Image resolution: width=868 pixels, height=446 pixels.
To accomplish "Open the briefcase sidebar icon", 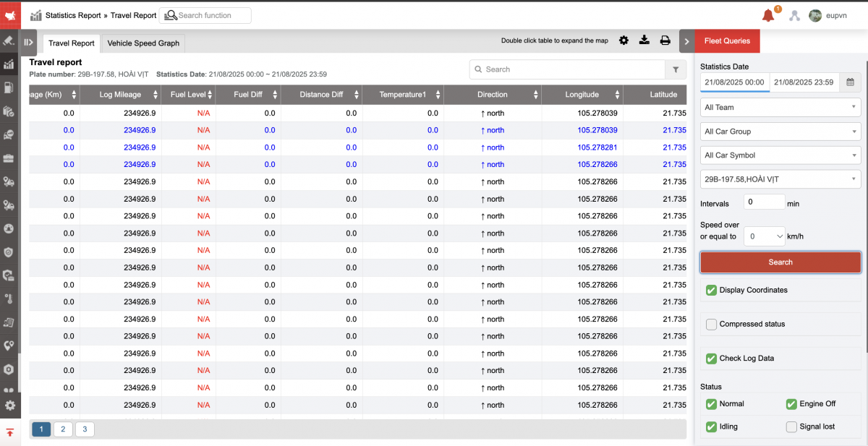I will (9, 158).
